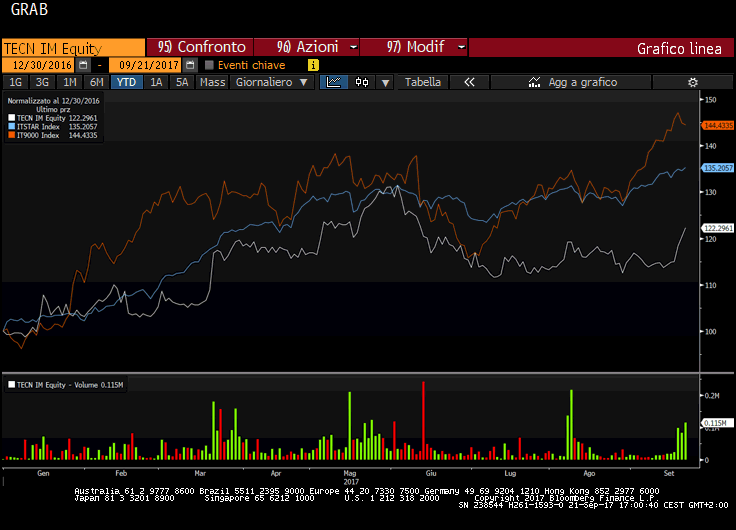Open the 97) Modif menu
Image resolution: width=736 pixels, height=530 pixels.
pyautogui.click(x=414, y=47)
